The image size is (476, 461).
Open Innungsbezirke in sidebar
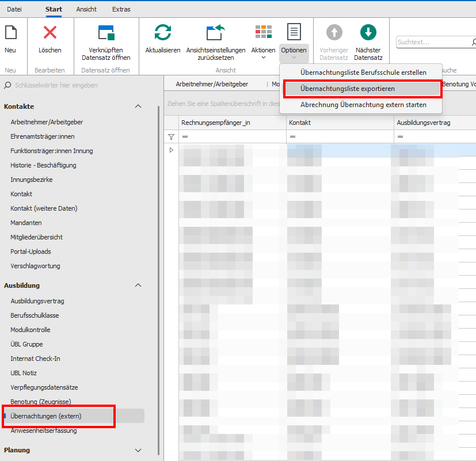tap(32, 180)
